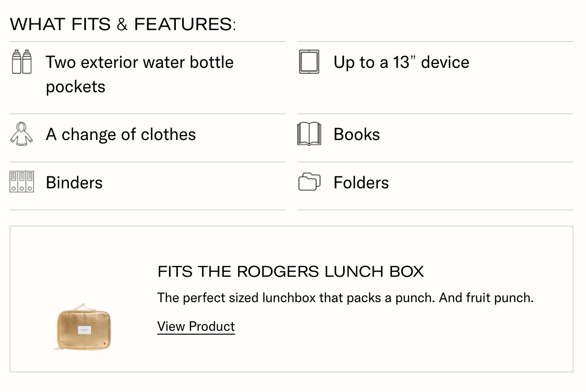This screenshot has height=392, width=586.
Task: Open the View Product link
Action: point(196,327)
